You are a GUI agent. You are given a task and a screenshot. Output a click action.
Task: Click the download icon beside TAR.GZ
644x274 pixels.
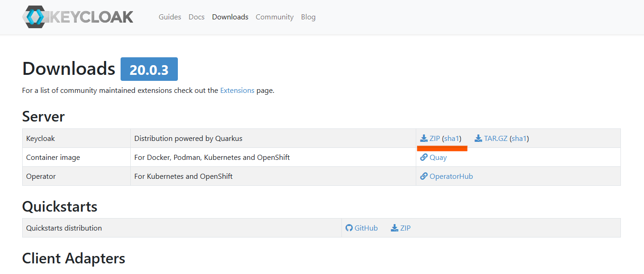coord(479,138)
